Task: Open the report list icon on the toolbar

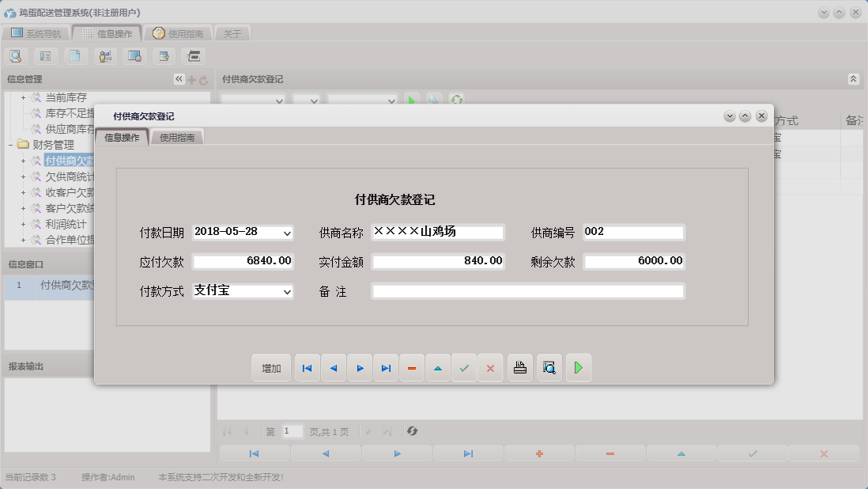Action: [45, 56]
